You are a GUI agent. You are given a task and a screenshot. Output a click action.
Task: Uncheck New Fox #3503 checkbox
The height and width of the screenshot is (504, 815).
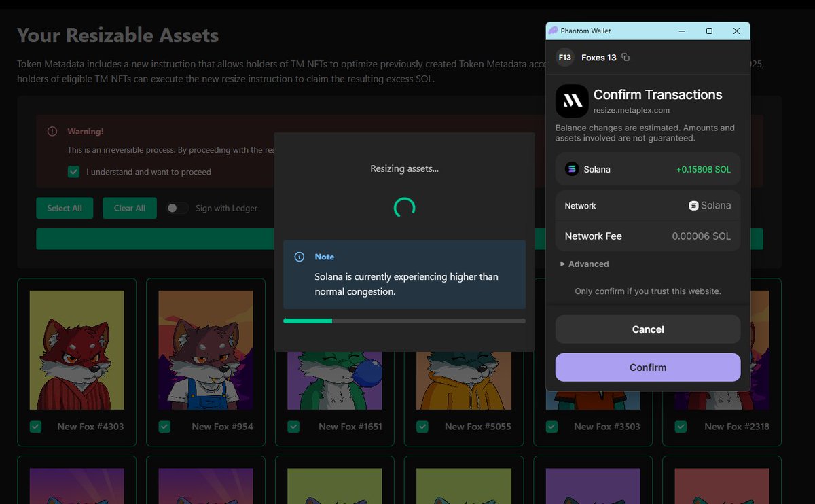click(x=551, y=427)
